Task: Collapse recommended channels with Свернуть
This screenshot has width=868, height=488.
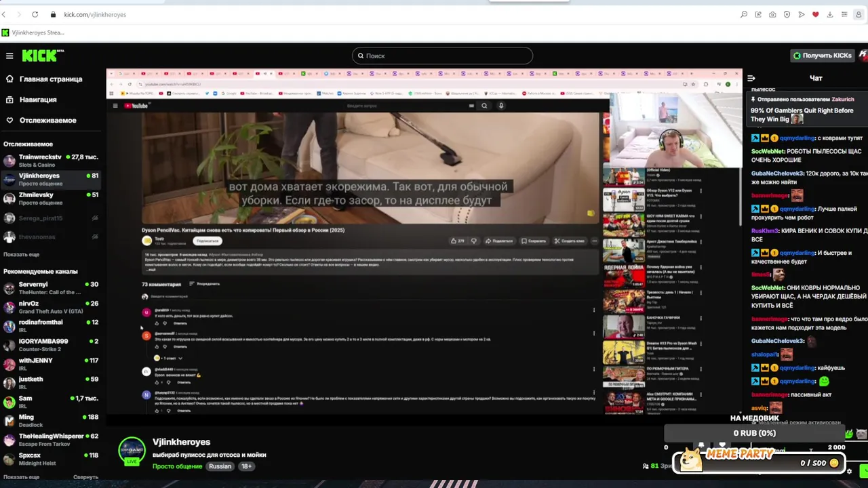Action: click(85, 477)
